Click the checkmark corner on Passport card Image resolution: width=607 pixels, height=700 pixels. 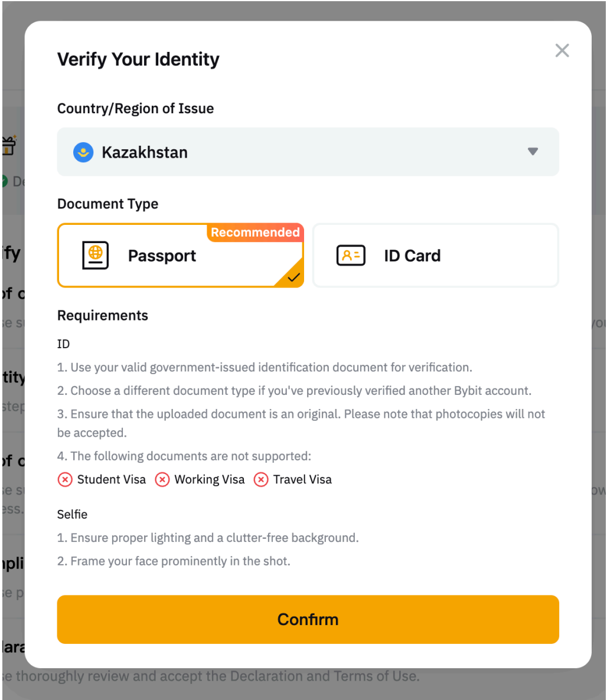[293, 277]
